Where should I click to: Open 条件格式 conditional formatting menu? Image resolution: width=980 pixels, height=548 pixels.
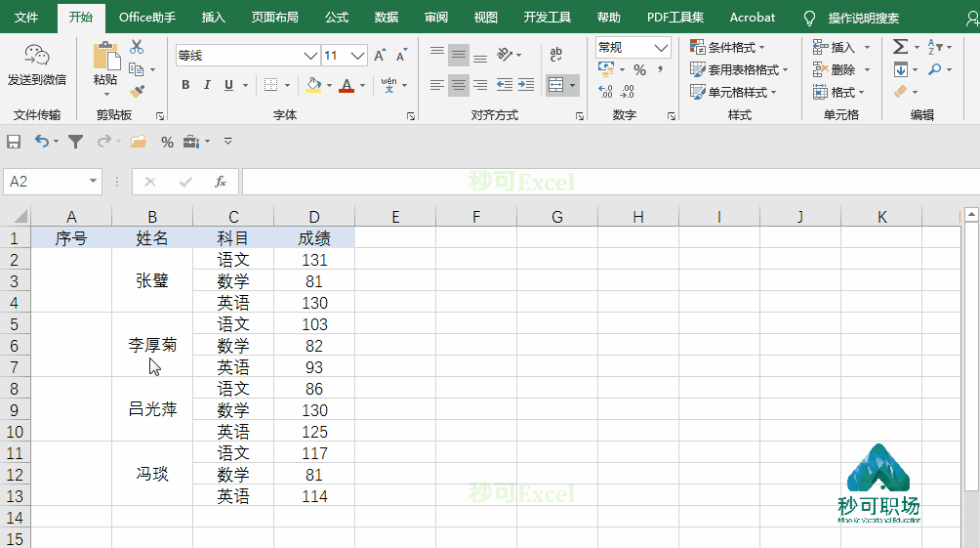click(x=727, y=47)
